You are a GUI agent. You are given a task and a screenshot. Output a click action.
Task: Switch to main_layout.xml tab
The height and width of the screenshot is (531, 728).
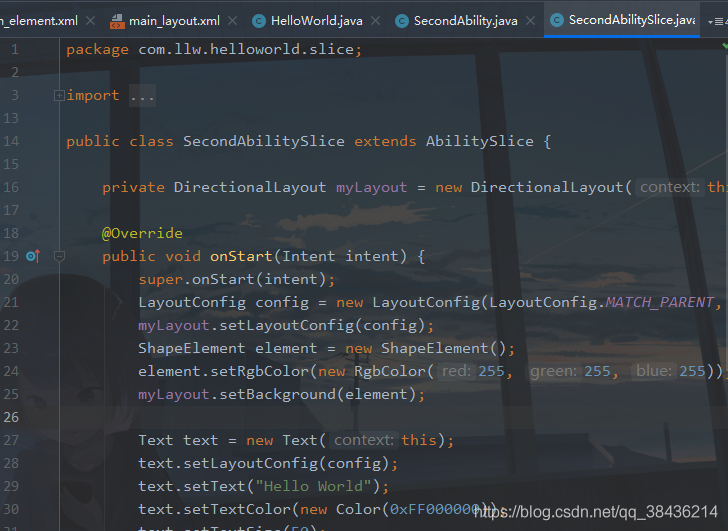[174, 21]
